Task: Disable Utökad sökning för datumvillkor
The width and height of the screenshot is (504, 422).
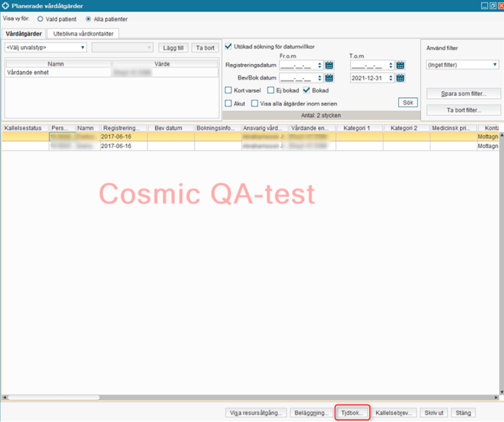Action: (229, 46)
